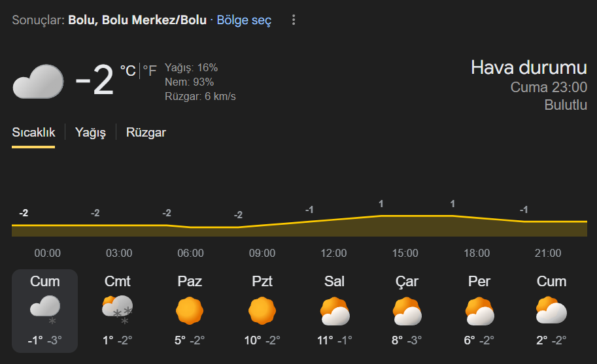Select Wednesday's partly cloudy icon
597x364 pixels.
[x=407, y=311]
